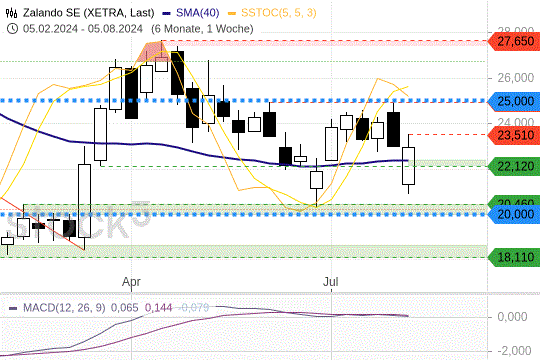Click the red 23,510 price label
The width and height of the screenshot is (540, 360).
pyautogui.click(x=514, y=135)
